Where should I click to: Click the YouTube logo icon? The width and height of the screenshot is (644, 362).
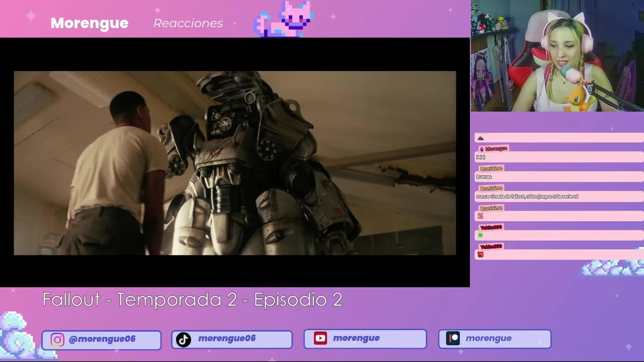coord(320,338)
